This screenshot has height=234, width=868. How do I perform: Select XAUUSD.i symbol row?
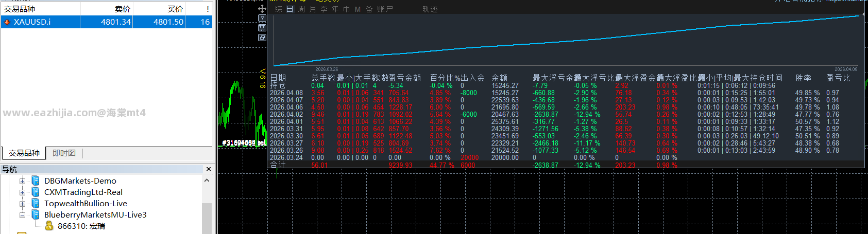[107, 22]
